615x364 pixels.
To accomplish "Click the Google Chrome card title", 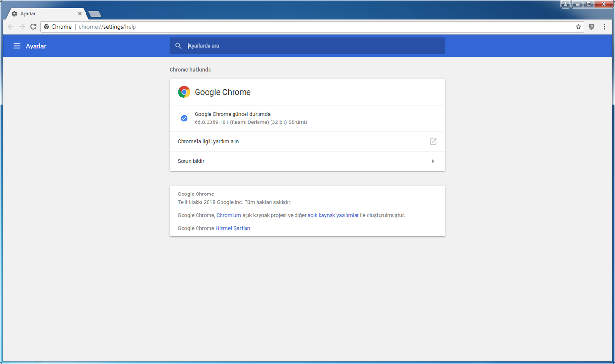I will [222, 92].
